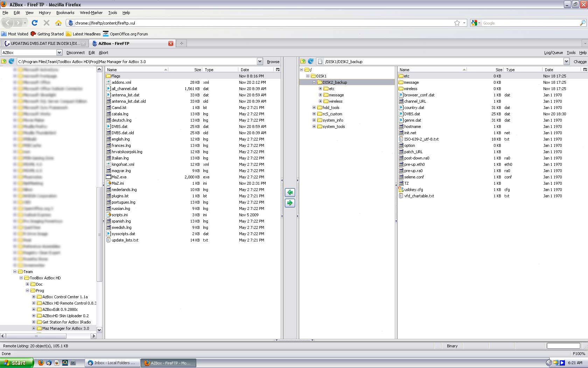588x368 pixels.
Task: Go up one local directory
Action: tap(4, 61)
